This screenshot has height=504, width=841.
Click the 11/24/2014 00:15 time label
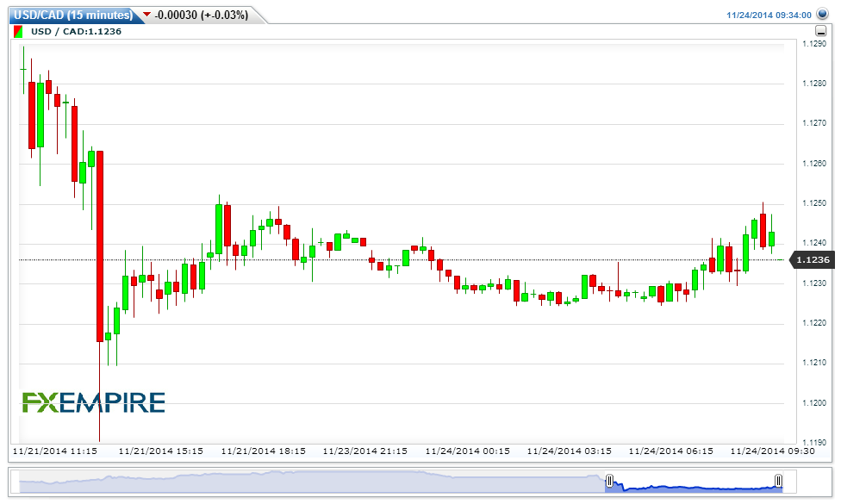(x=468, y=451)
